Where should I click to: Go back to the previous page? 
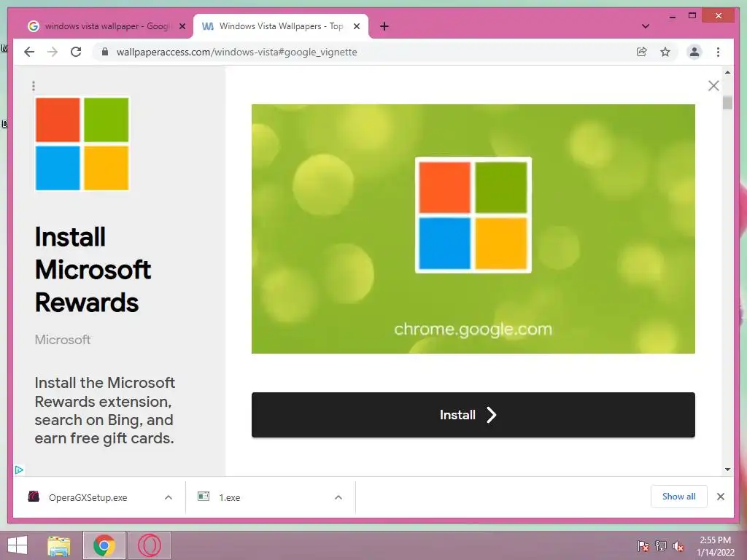[x=29, y=52]
